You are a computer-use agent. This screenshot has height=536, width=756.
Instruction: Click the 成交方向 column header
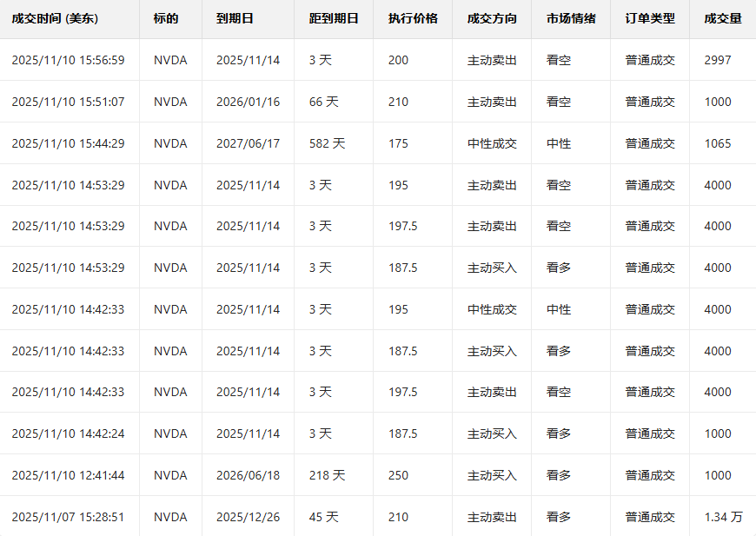pos(491,18)
